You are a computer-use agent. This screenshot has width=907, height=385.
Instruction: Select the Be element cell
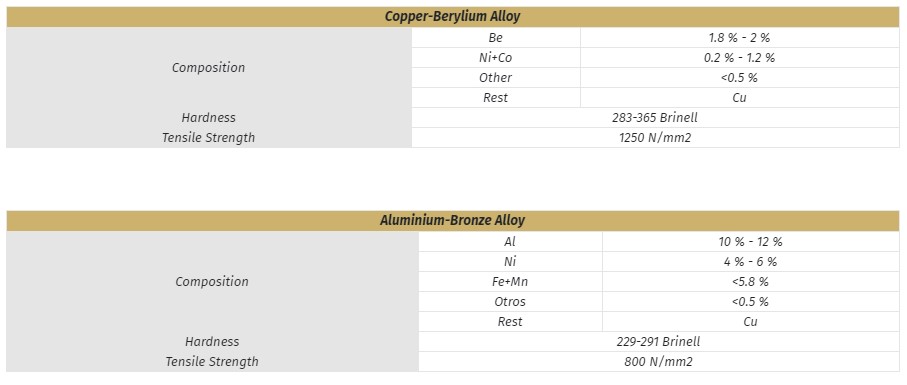pyautogui.click(x=496, y=38)
